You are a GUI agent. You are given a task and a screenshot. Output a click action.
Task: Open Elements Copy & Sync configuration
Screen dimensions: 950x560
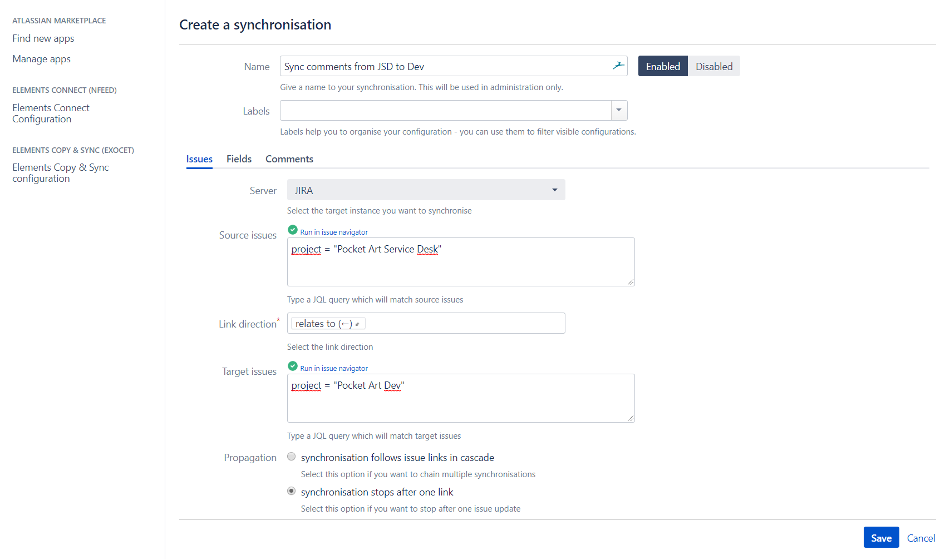click(x=60, y=172)
